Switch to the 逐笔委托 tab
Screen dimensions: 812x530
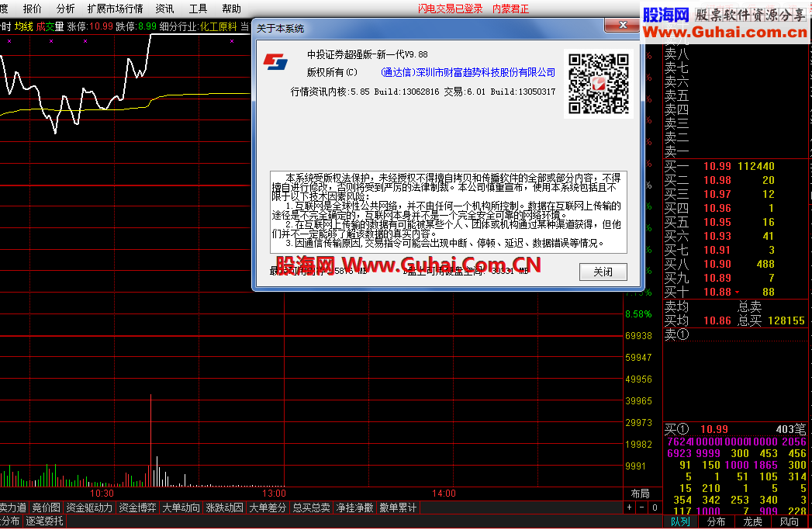pos(44,521)
